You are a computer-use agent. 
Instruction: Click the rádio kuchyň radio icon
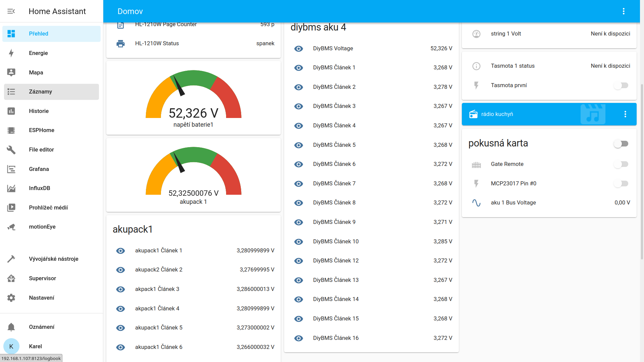[473, 114]
